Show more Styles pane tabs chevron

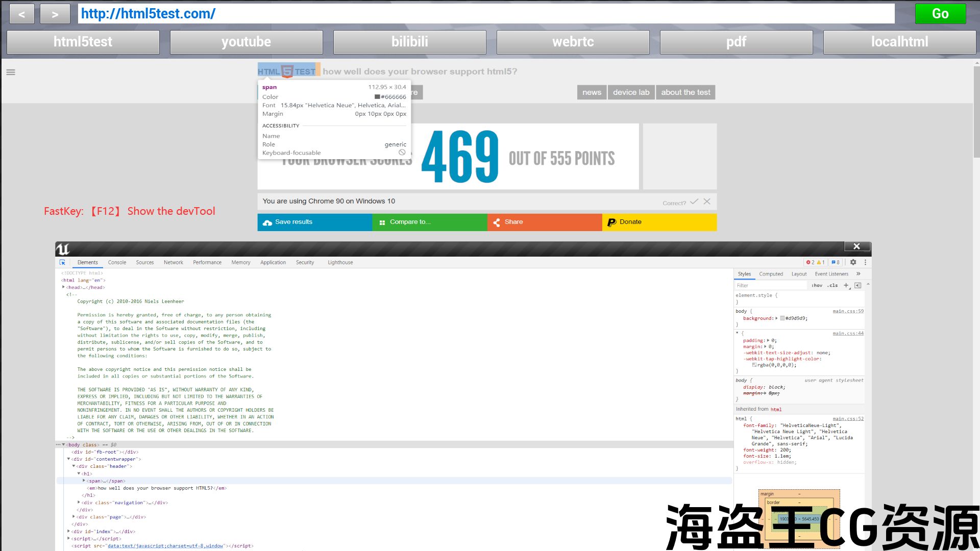858,274
